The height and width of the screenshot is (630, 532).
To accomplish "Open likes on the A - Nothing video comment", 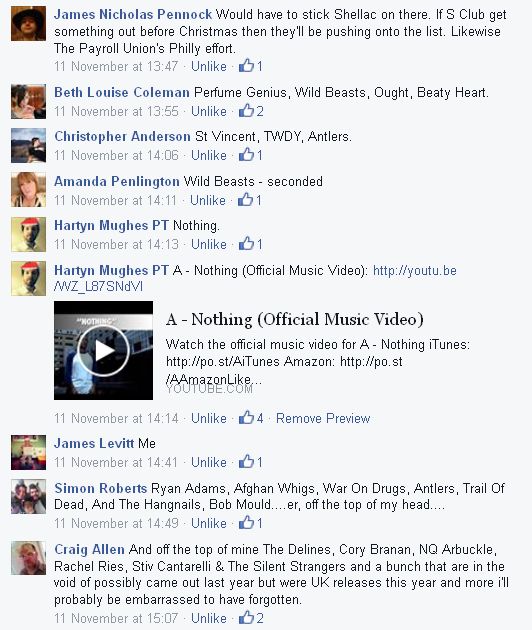I will click(x=251, y=418).
